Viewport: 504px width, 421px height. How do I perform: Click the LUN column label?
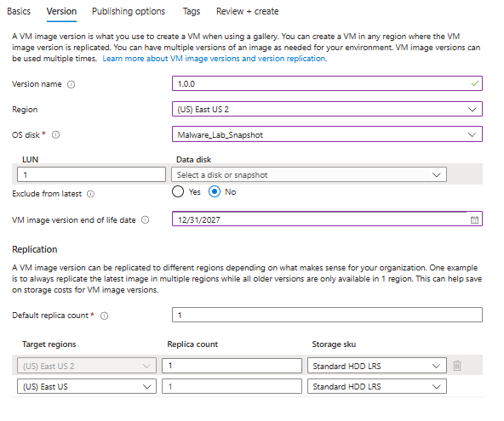tap(30, 160)
